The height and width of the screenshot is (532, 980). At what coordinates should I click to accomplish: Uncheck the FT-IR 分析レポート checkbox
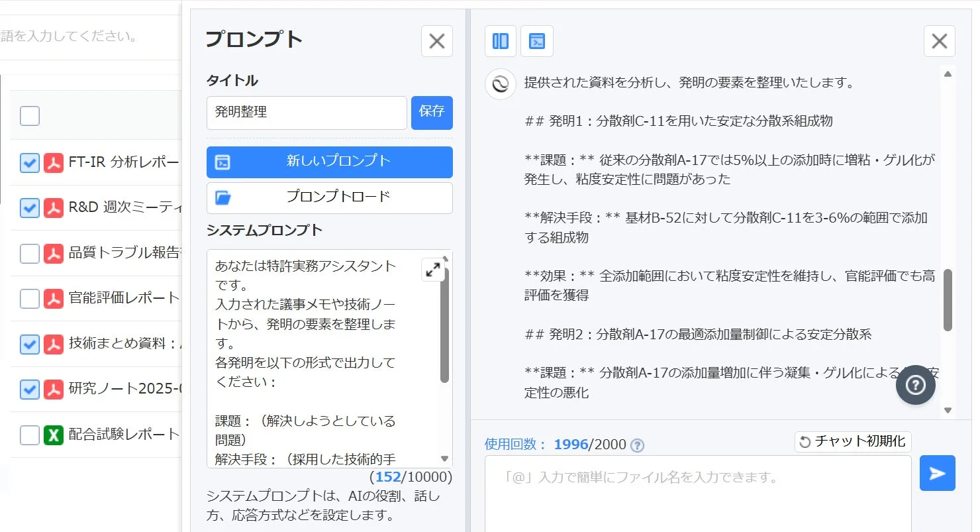(29, 162)
